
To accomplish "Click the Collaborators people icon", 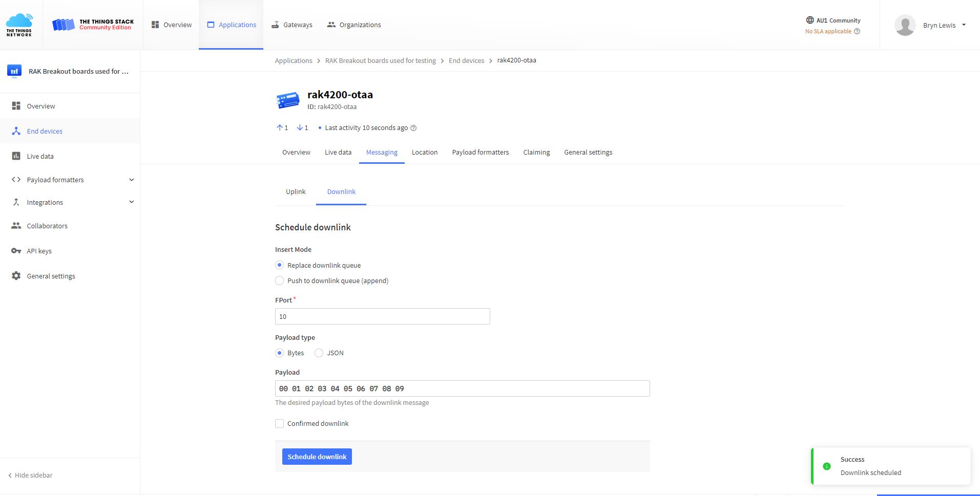I will pyautogui.click(x=16, y=226).
